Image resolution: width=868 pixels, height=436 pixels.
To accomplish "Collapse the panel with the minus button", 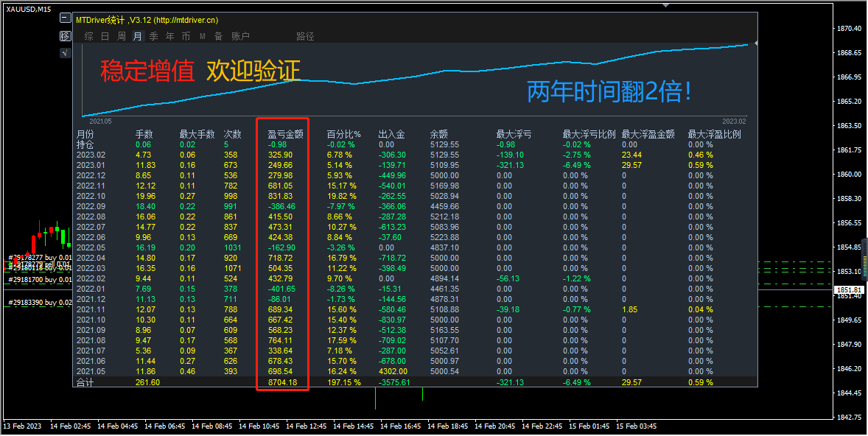I will [65, 18].
